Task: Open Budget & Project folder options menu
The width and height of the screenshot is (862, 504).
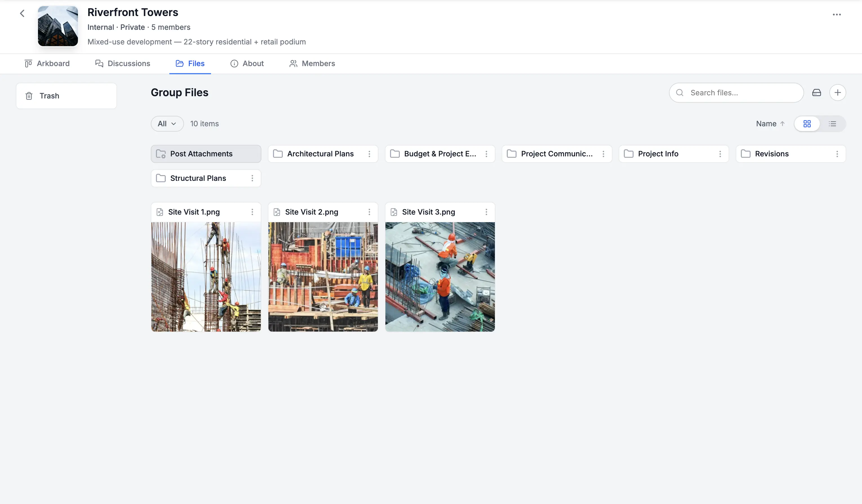Action: pos(486,154)
